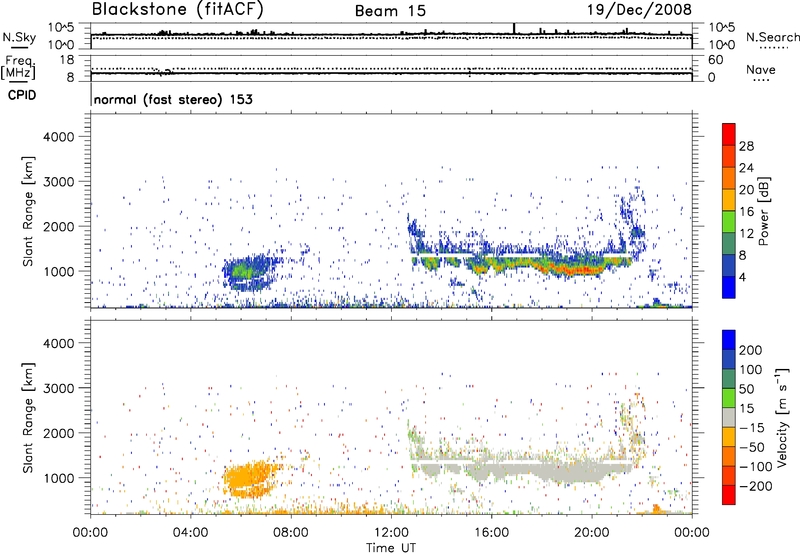Pick the Power colorbar segment between 20 and 24
The height and width of the screenshot is (554, 800).
729,178
